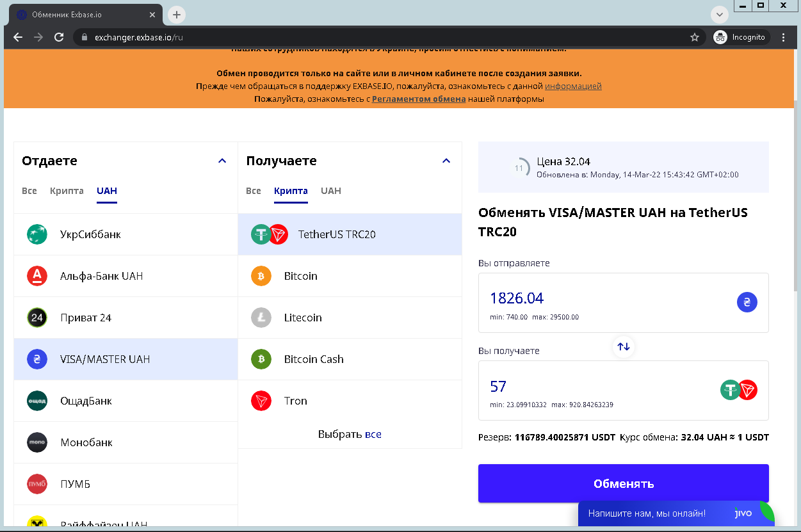Click the browser address bar URL
801x532 pixels.
tap(139, 37)
